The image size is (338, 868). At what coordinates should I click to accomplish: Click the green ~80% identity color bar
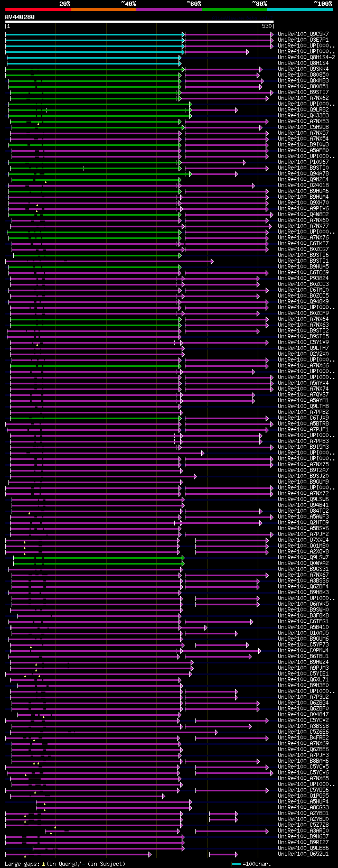tap(234, 10)
